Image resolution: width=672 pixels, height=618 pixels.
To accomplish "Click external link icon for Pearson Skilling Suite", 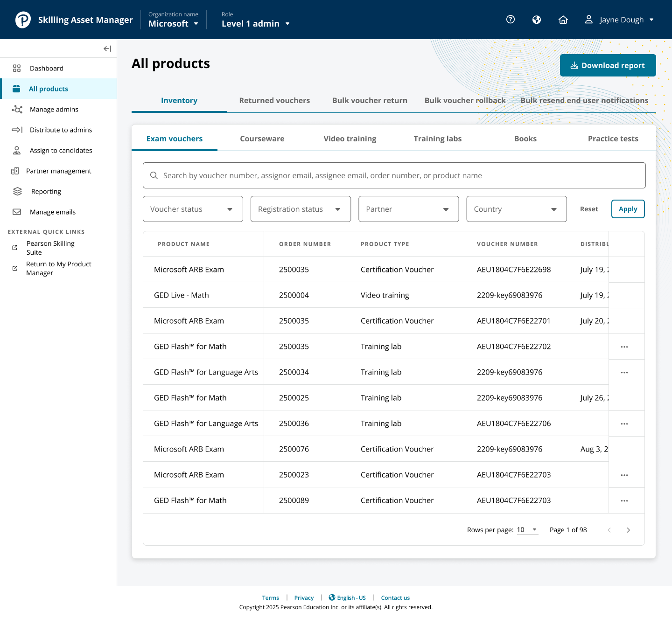I will click(15, 248).
